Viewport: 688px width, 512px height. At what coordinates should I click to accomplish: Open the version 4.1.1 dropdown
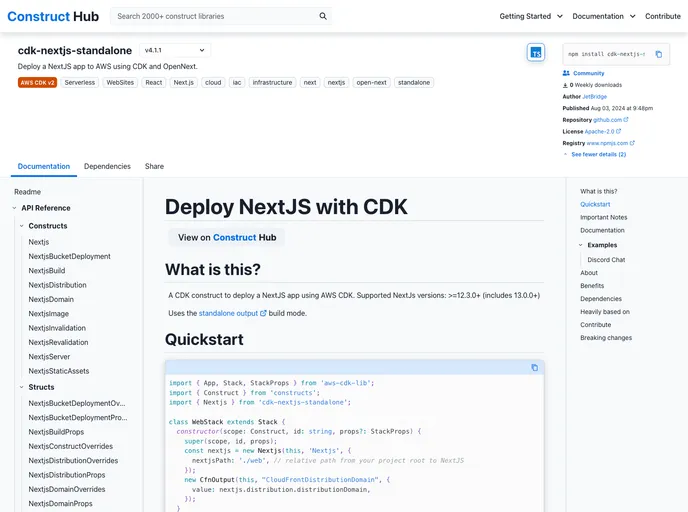click(x=175, y=50)
